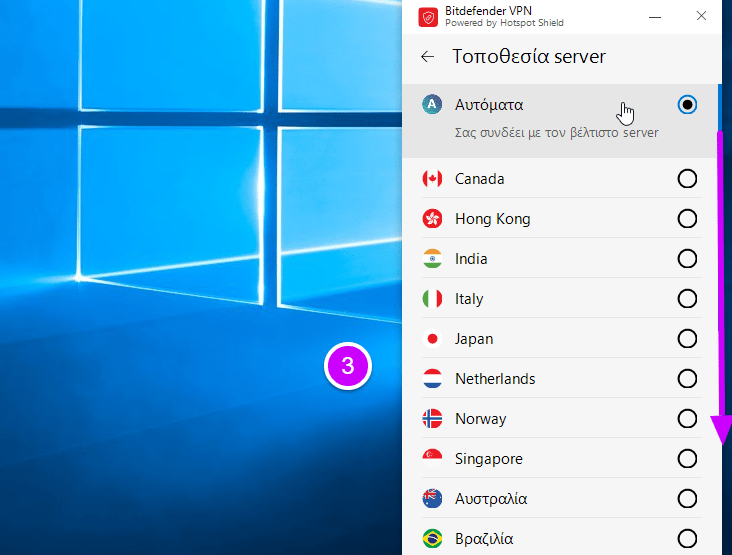Click the 'Βραζιλία' country name
The height and width of the screenshot is (555, 732).
point(484,539)
